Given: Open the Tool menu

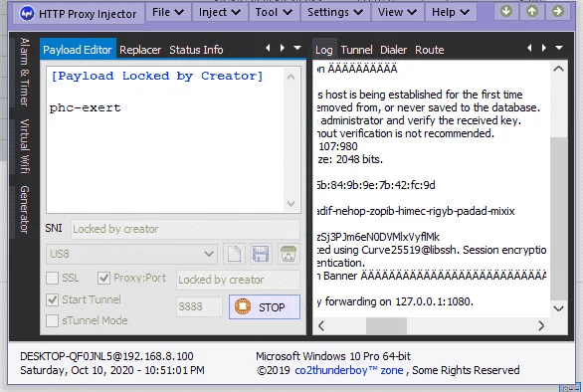Looking at the screenshot, I should 274,12.
